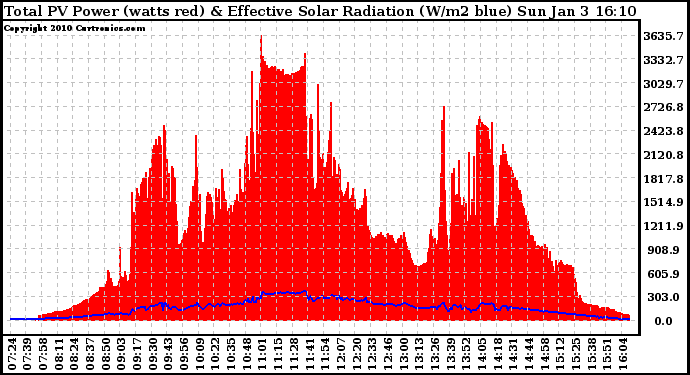This screenshot has width=690, height=375.
Task: Click the 10:09 time label
Action: [200, 355]
